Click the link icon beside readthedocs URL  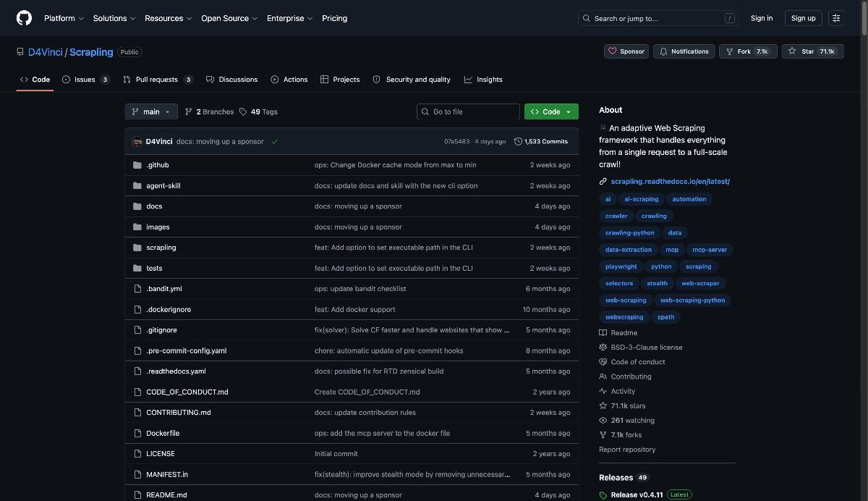click(x=603, y=182)
